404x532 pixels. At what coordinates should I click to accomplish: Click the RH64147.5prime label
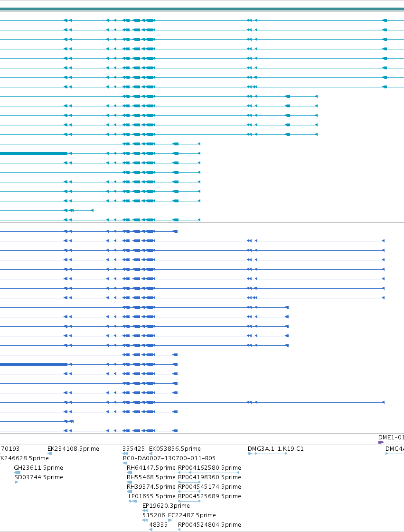pos(151,467)
